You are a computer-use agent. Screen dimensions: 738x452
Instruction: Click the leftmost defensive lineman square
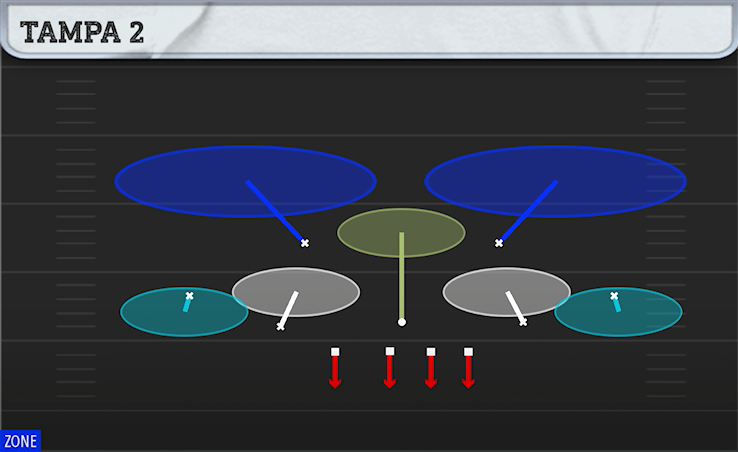pyautogui.click(x=335, y=352)
